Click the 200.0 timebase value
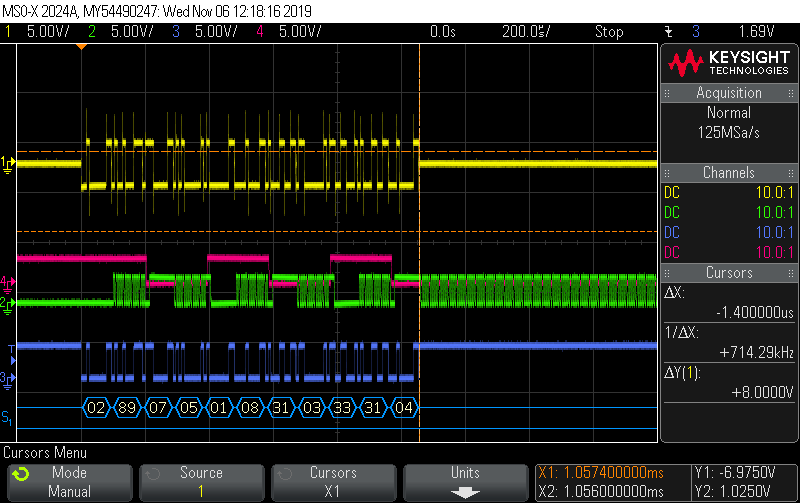Viewport: 800px width, 503px height. point(526,32)
